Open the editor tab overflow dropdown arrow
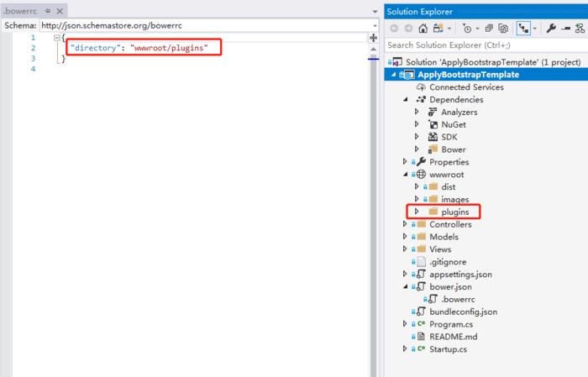The image size is (588, 377). tap(375, 12)
